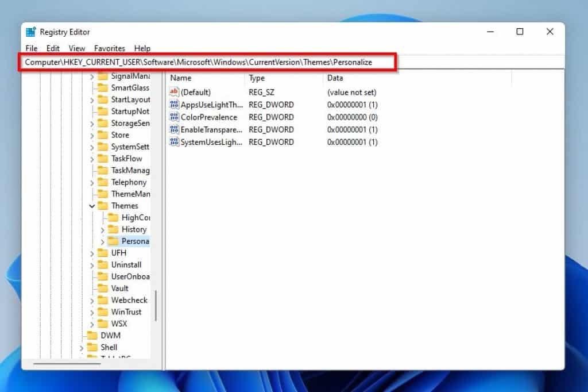Open the File menu

tap(32, 48)
